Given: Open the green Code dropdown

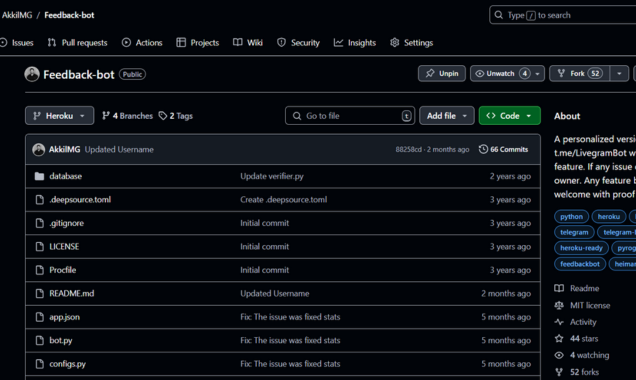Looking at the screenshot, I should (x=509, y=116).
